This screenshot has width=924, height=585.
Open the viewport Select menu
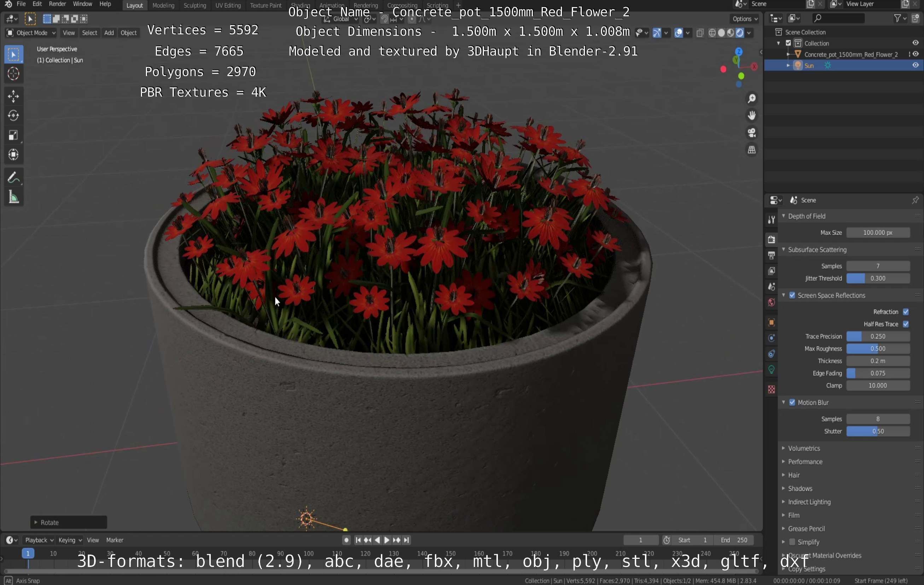pyautogui.click(x=89, y=33)
